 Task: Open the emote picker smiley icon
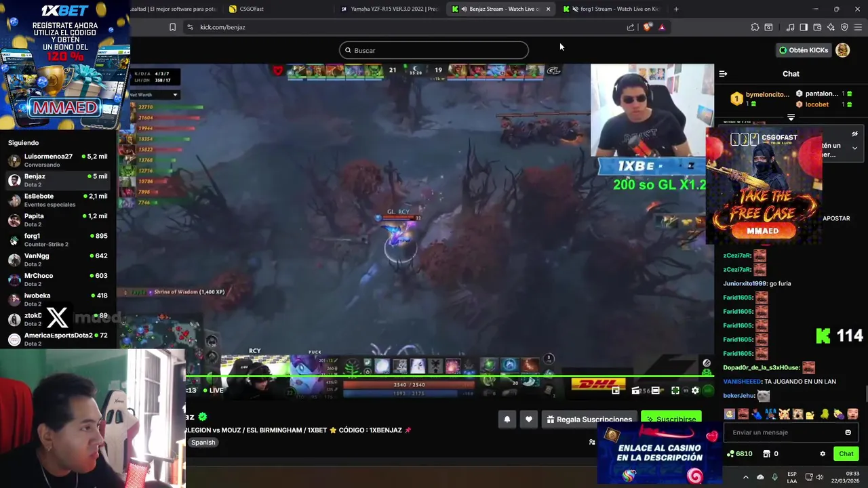(848, 432)
